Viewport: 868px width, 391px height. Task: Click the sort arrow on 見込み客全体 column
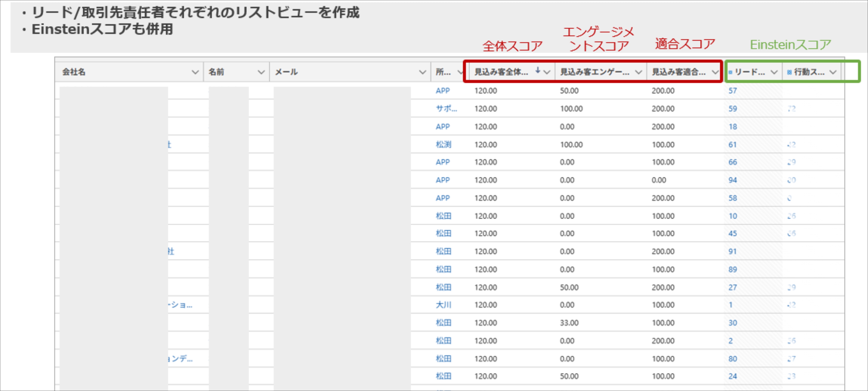[x=538, y=71]
